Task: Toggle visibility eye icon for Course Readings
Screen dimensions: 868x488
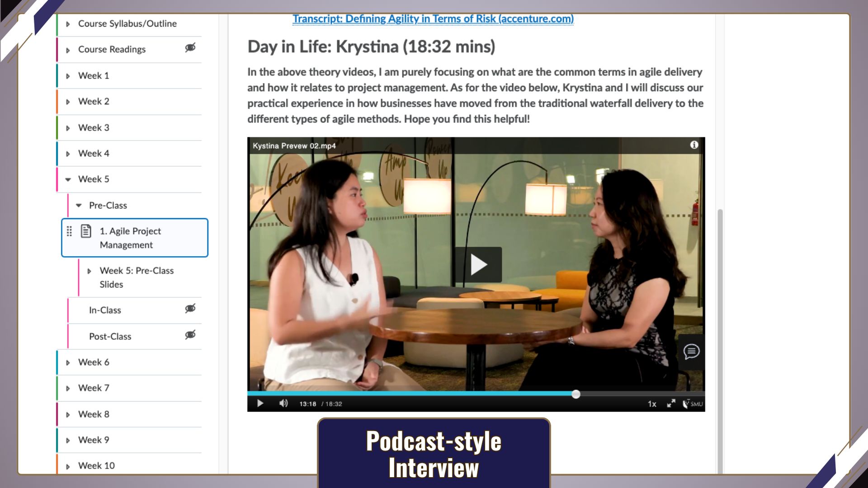Action: 190,48
